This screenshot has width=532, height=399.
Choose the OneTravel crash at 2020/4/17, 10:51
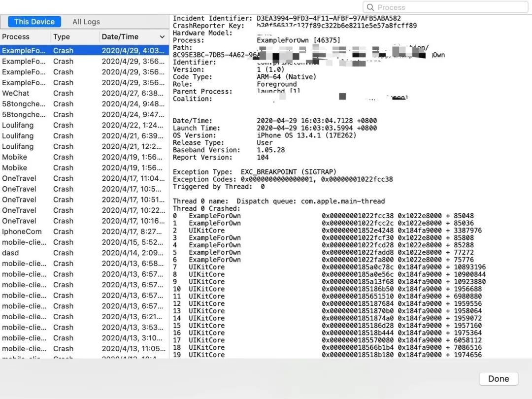click(85, 199)
